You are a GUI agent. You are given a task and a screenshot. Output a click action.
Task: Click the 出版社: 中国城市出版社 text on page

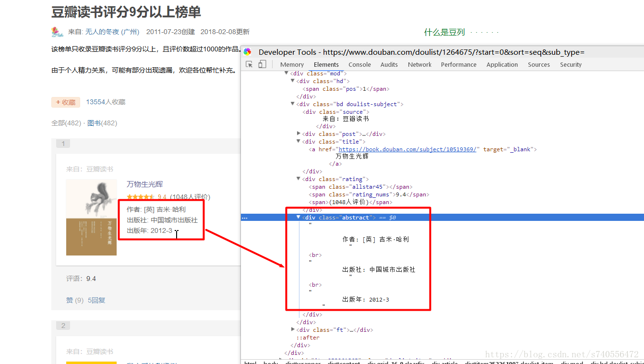pos(162,220)
